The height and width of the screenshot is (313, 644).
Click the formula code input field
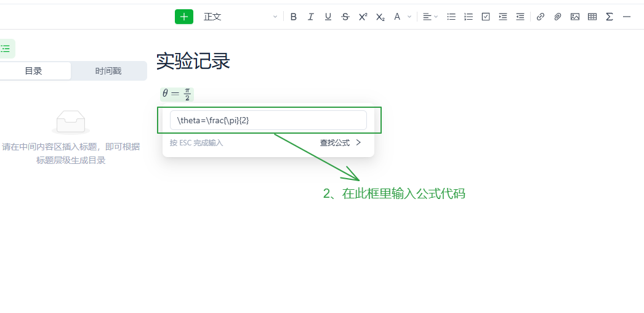(x=268, y=120)
